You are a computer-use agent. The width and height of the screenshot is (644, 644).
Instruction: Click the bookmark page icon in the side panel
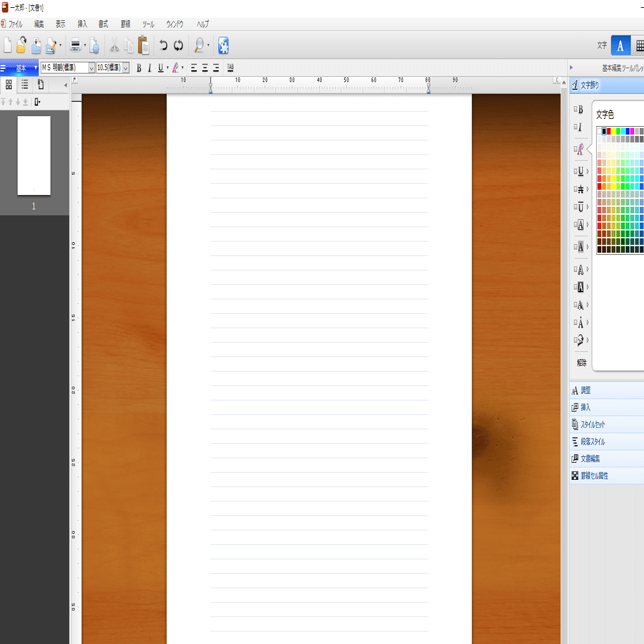41,85
